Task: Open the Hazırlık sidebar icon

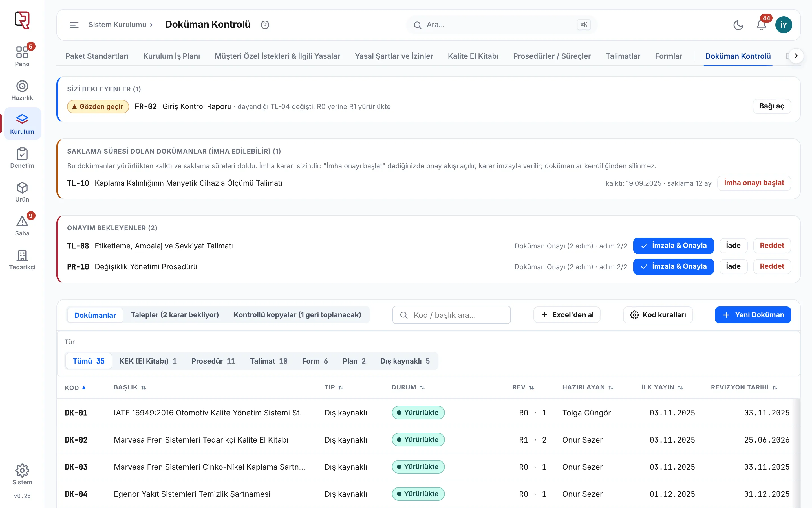Action: [x=22, y=90]
